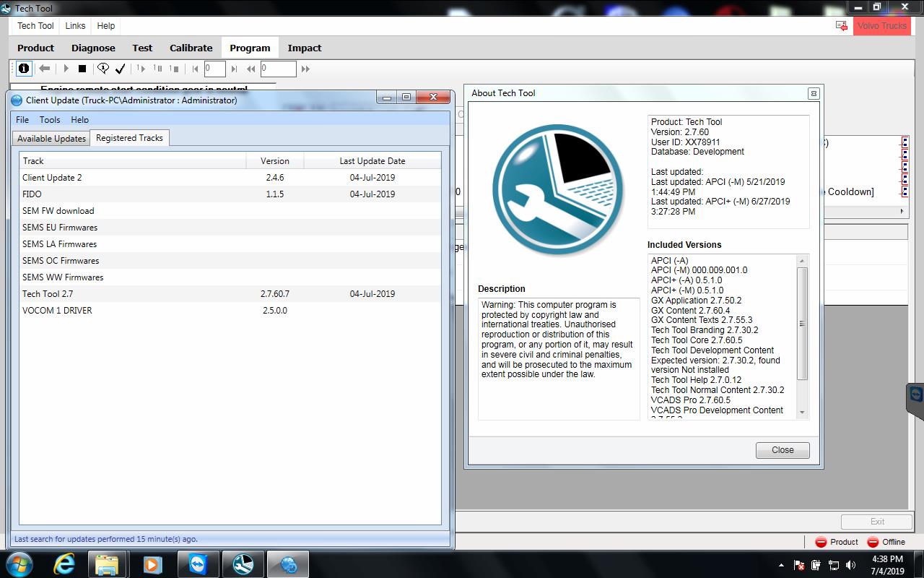Viewport: 924px width, 578px height.
Task: Switch to the Calibrate tab
Action: 191,48
